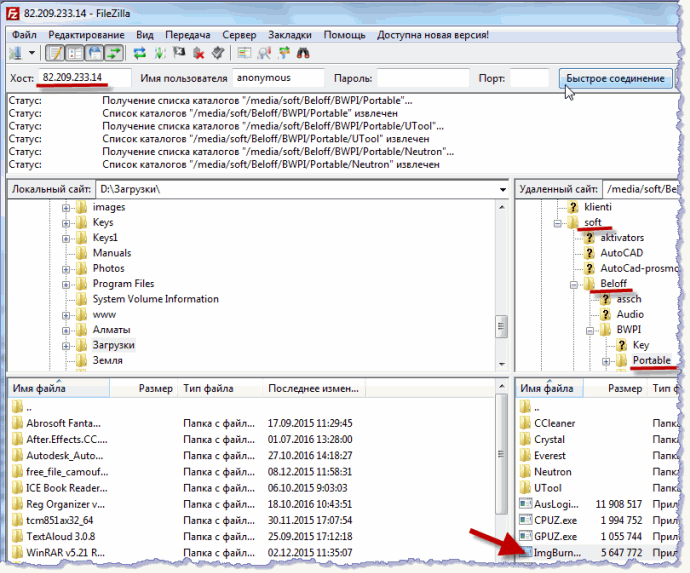The width and height of the screenshot is (690, 573).
Task: Click the Доступна новая версия! menu item
Action: 433,35
